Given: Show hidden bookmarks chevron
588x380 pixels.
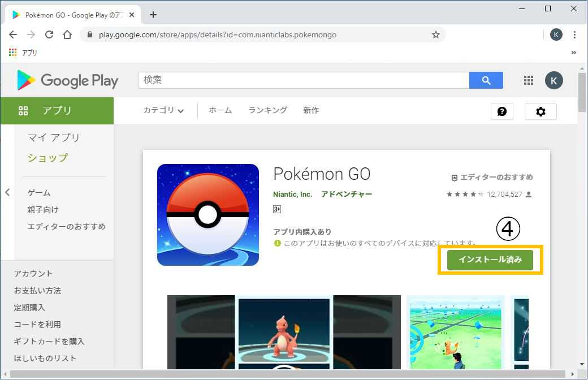Looking at the screenshot, I should [573, 53].
